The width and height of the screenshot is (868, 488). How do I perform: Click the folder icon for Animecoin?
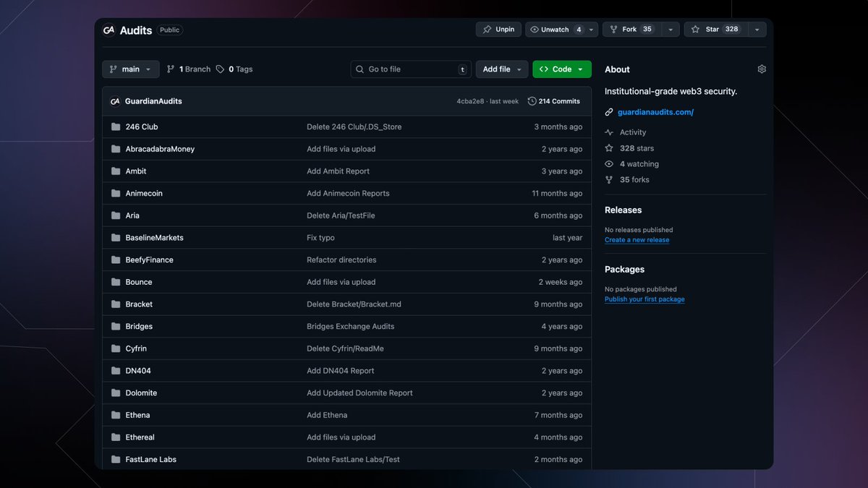(116, 193)
